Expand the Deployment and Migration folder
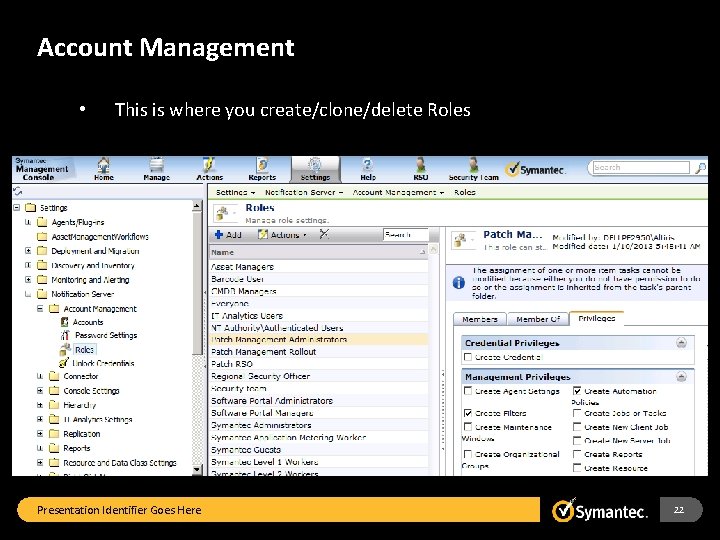720x540 pixels. click(x=28, y=251)
